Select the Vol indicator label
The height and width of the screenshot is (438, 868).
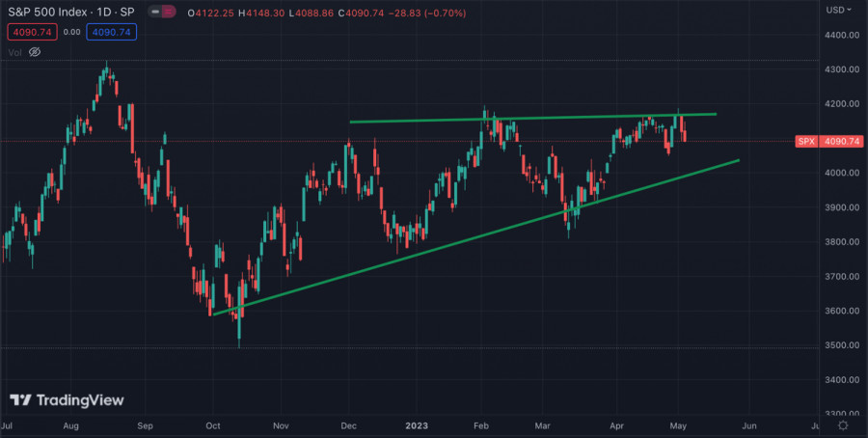pyautogui.click(x=14, y=52)
